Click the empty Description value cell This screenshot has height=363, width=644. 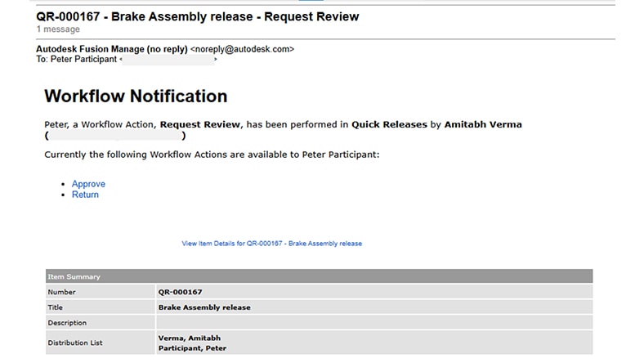[x=373, y=323]
